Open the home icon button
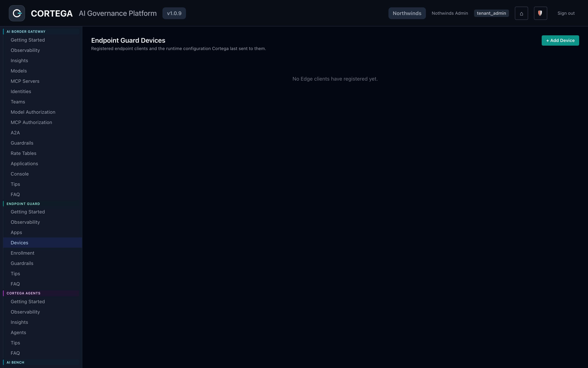The height and width of the screenshot is (368, 588). (521, 13)
